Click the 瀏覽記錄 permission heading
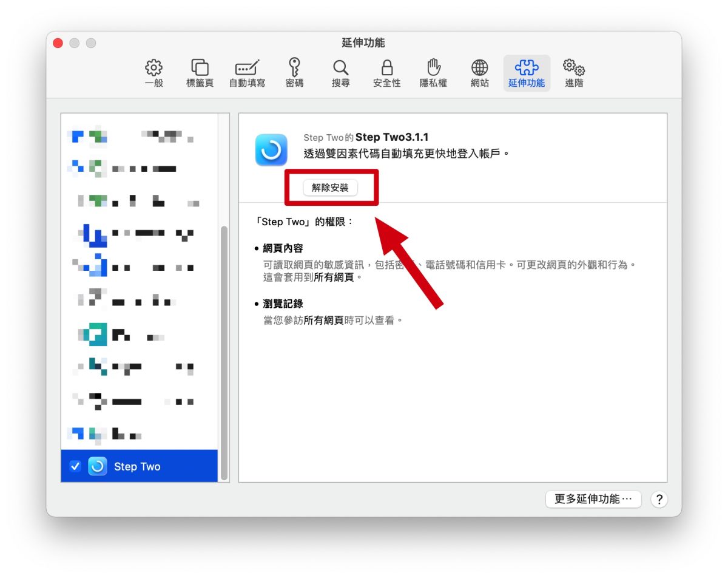The width and height of the screenshot is (728, 578). [x=283, y=304]
